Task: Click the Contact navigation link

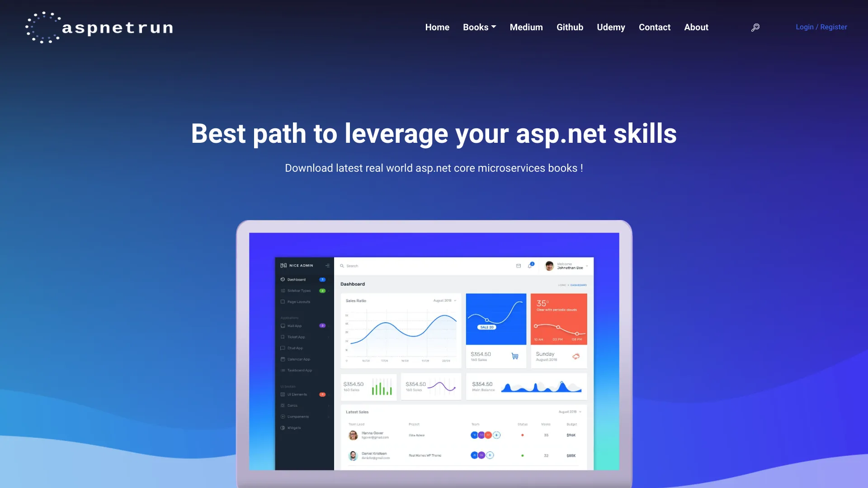Action: [x=655, y=27]
